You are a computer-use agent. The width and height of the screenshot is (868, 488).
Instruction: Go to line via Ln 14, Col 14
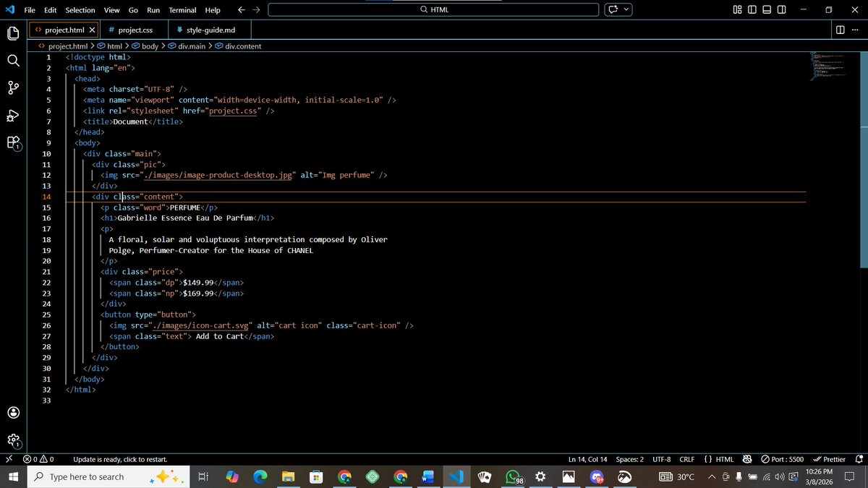pos(588,458)
